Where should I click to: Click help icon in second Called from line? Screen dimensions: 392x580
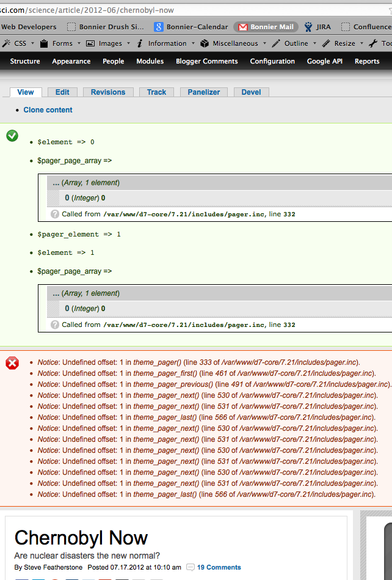[x=55, y=325]
